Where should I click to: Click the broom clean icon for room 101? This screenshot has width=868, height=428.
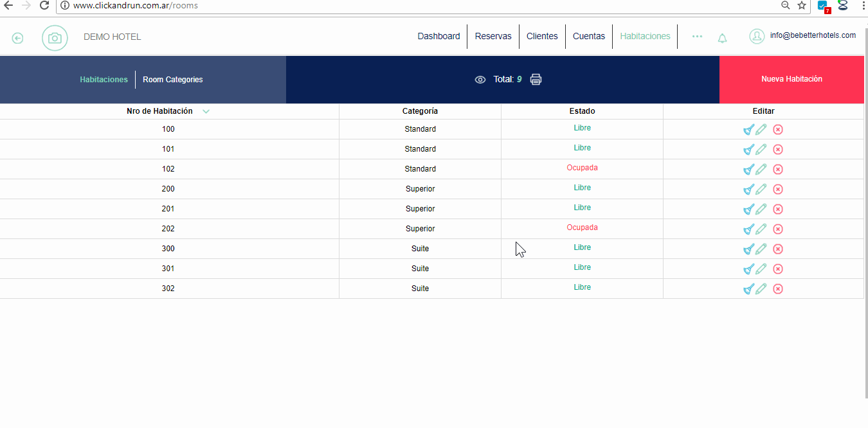click(x=748, y=150)
